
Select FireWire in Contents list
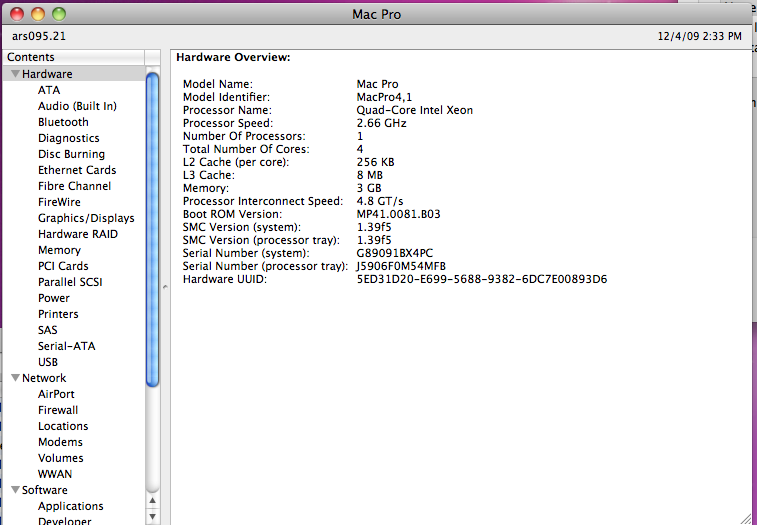click(x=59, y=202)
